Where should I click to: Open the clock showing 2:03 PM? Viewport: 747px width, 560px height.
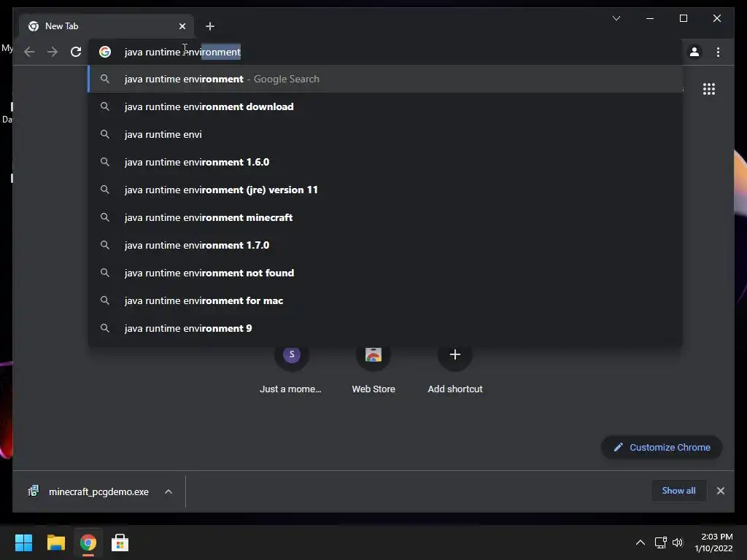[x=713, y=542]
